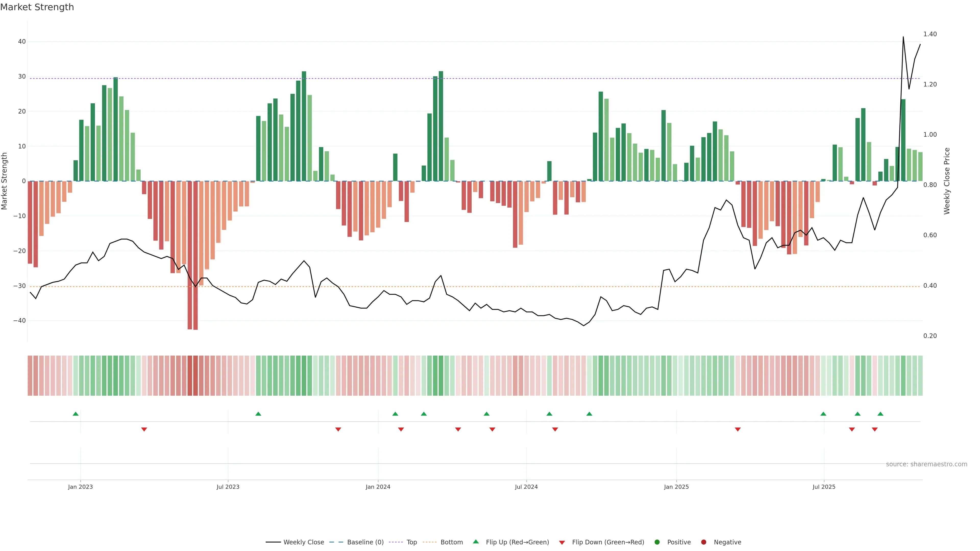The height and width of the screenshot is (551, 980).
Task: Click the Market Strength chart title
Action: tap(37, 7)
